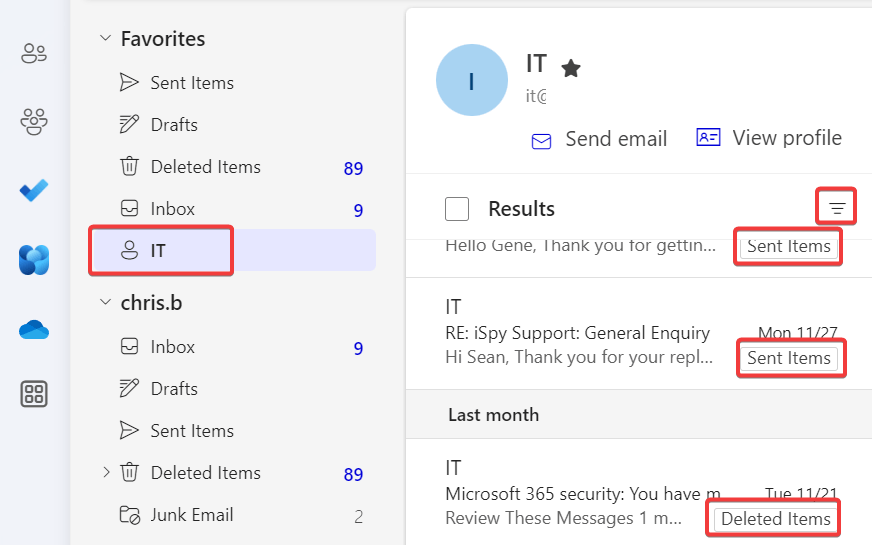Open the Groups icon in left rail
The image size is (872, 545).
point(34,122)
